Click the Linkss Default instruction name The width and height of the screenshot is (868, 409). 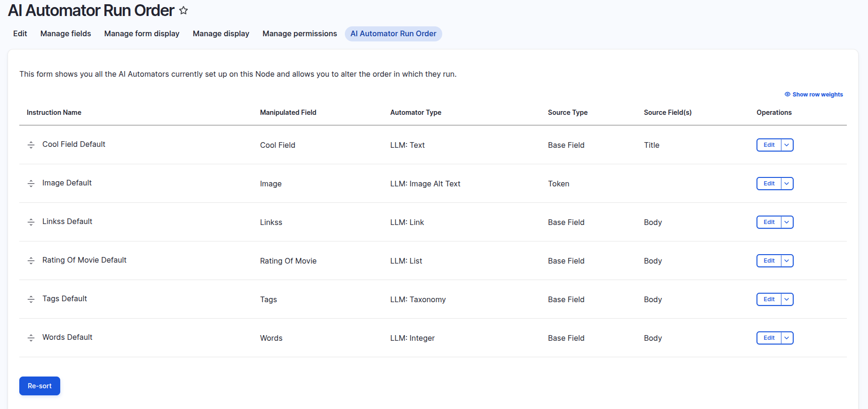[x=67, y=221]
